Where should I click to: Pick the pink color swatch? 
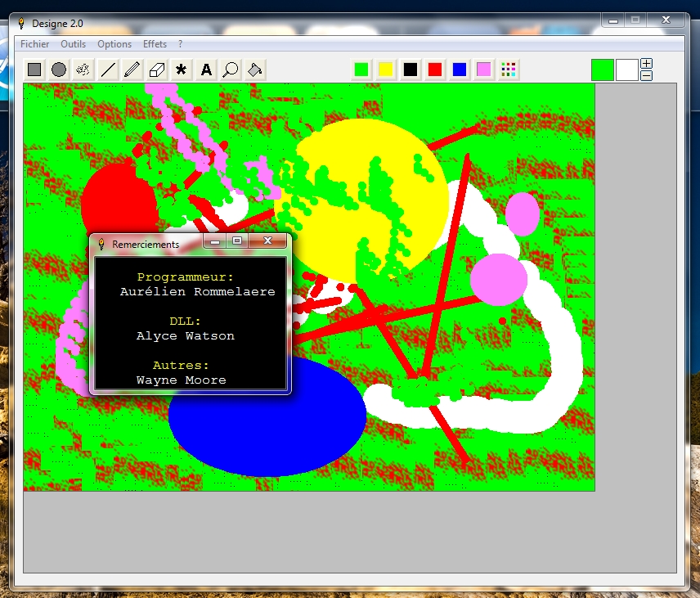pyautogui.click(x=484, y=70)
